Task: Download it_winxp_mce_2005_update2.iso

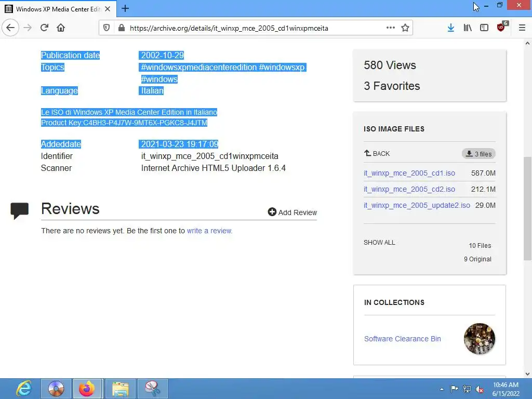Action: tap(417, 205)
